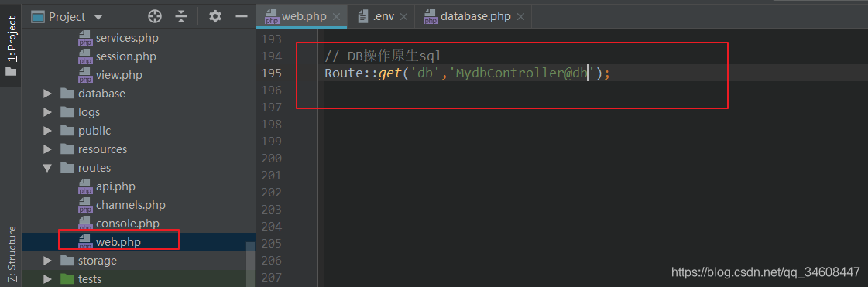The height and width of the screenshot is (287, 868).
Task: Close the web.php tab
Action: [x=337, y=16]
